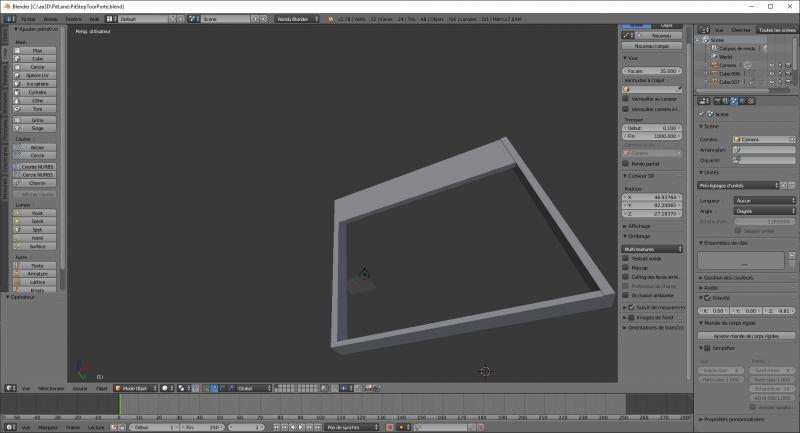Screen dimensions: 800x433
Task: Add a Sphère UV mesh primitive
Action: click(37, 75)
